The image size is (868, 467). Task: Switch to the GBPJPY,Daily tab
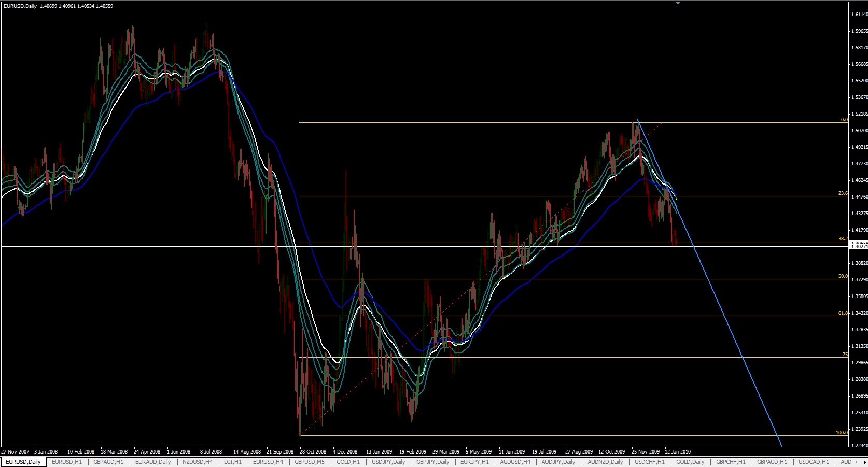click(x=432, y=462)
